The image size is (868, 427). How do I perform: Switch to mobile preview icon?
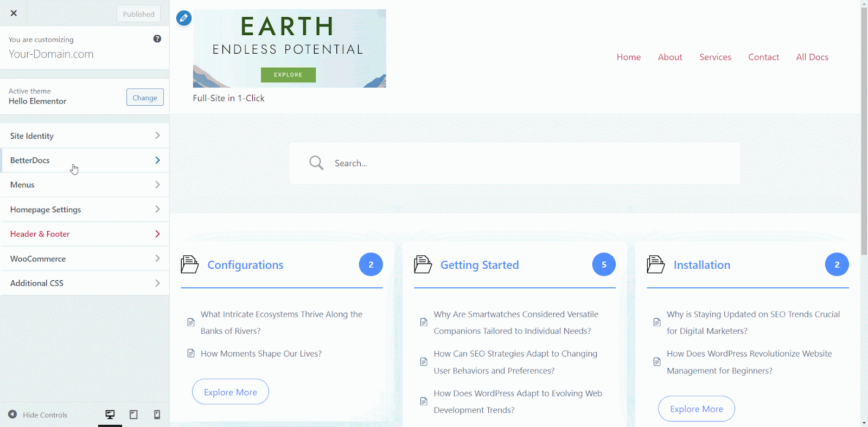[x=157, y=415]
